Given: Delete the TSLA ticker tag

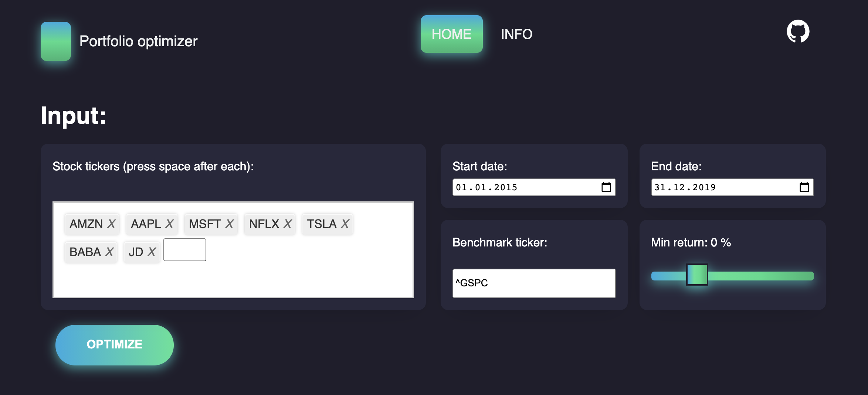Looking at the screenshot, I should [345, 224].
